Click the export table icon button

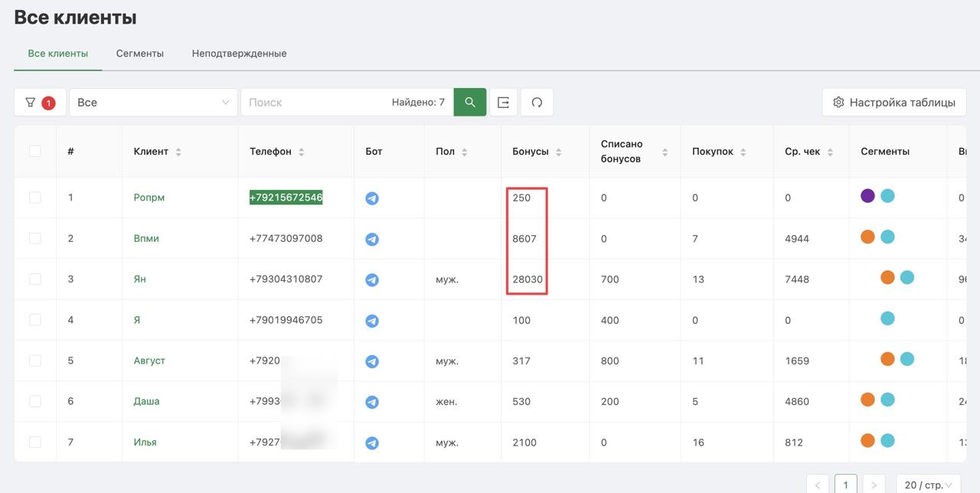[x=503, y=103]
